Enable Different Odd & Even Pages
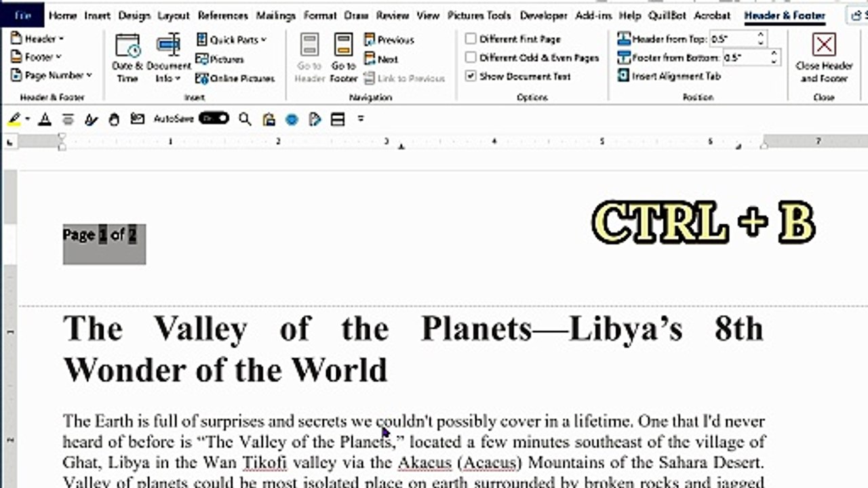This screenshot has width=868, height=488. click(532, 58)
